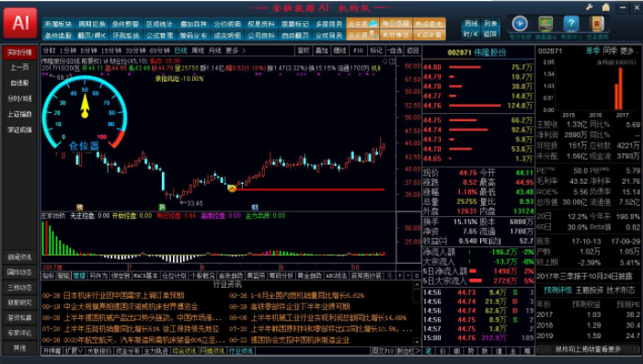Play the daily video (每日视频) icon
The width and height of the screenshot is (643, 364).
(520, 24)
